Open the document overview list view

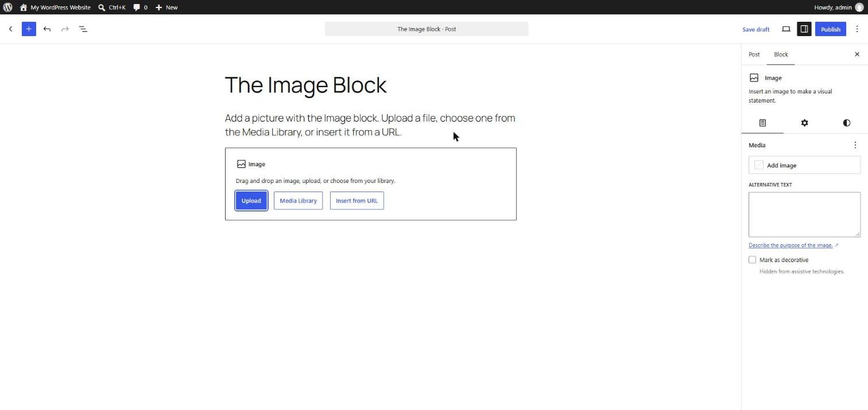[83, 29]
